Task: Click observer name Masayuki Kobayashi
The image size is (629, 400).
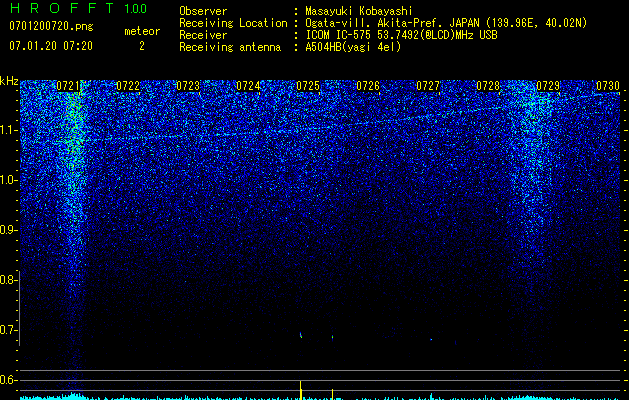Action: tap(359, 11)
